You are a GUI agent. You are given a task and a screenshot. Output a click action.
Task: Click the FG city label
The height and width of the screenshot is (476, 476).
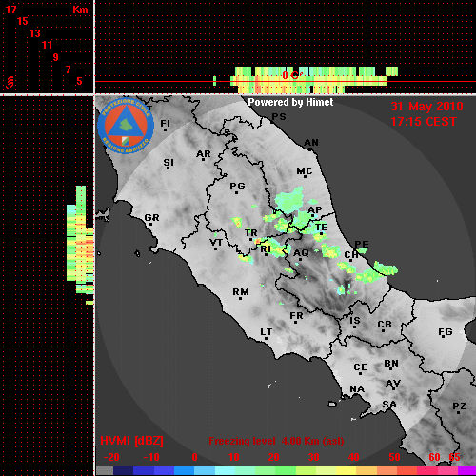click(x=446, y=332)
